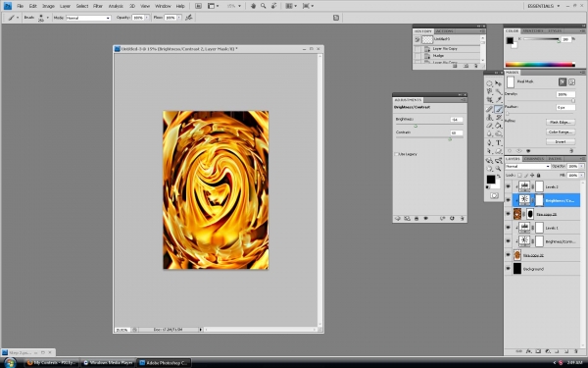Hide the Background layer

click(508, 269)
